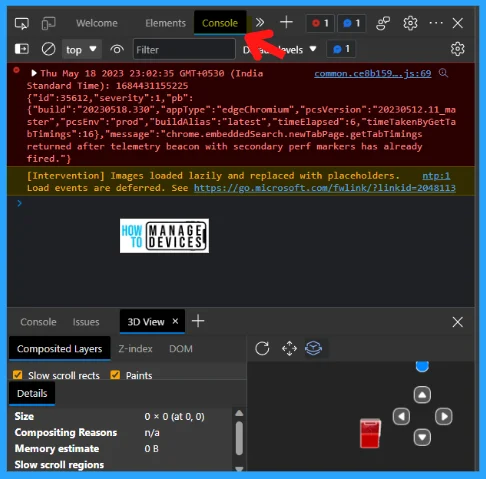Screen dimensions: 486x479
Task: Search this error with the magnifier icon
Action: tap(443, 72)
